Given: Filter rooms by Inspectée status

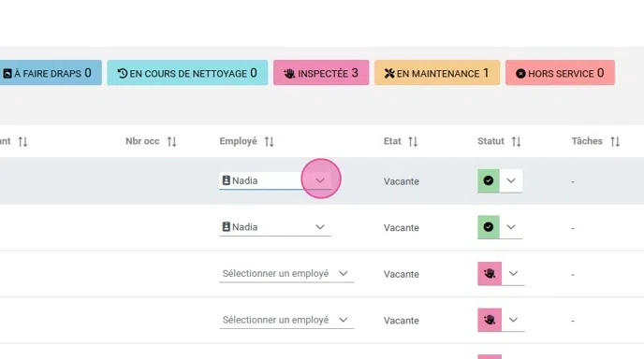Looking at the screenshot, I should [321, 73].
